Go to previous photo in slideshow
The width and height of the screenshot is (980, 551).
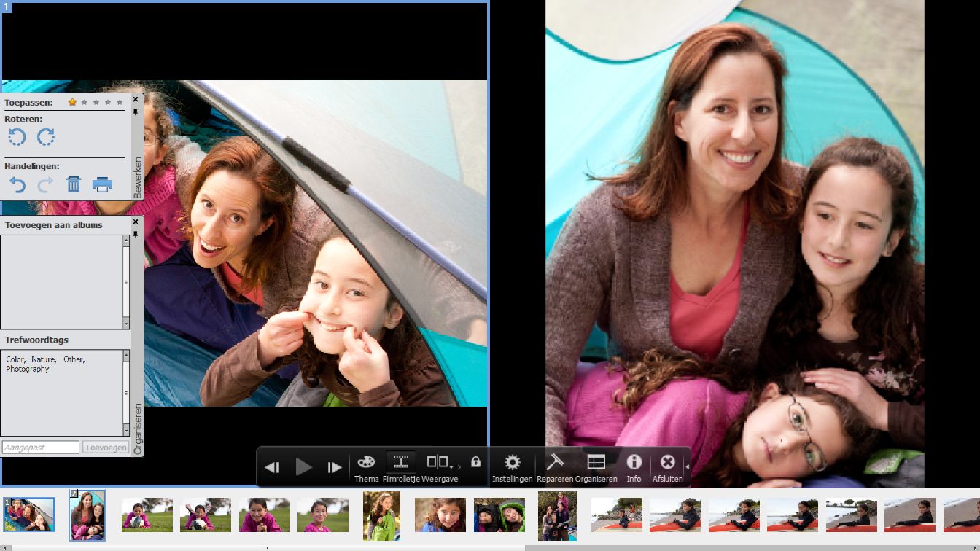pos(271,467)
